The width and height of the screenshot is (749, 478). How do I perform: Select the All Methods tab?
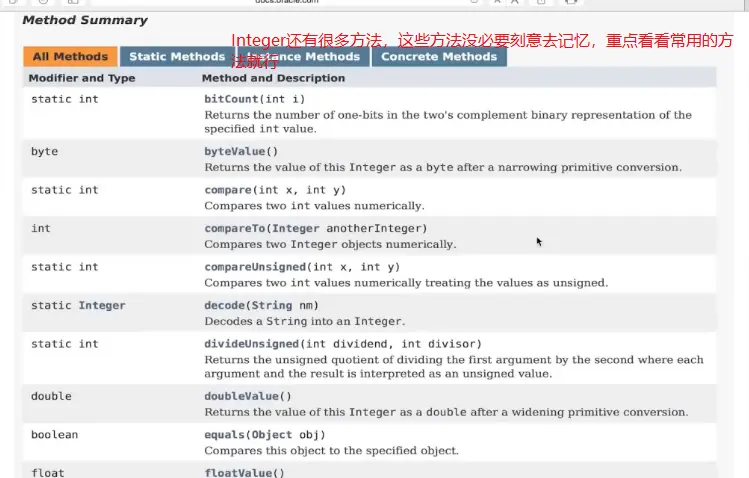coord(70,56)
